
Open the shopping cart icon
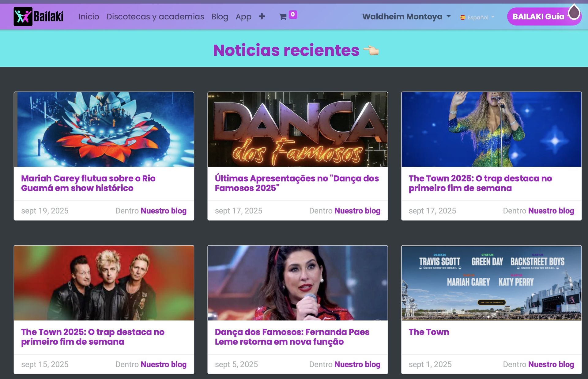point(283,17)
